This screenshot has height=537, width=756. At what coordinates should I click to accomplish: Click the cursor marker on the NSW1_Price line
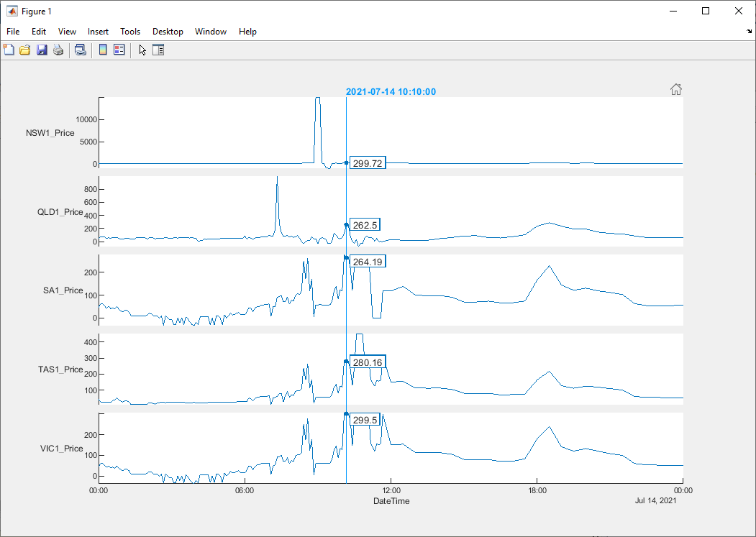346,163
